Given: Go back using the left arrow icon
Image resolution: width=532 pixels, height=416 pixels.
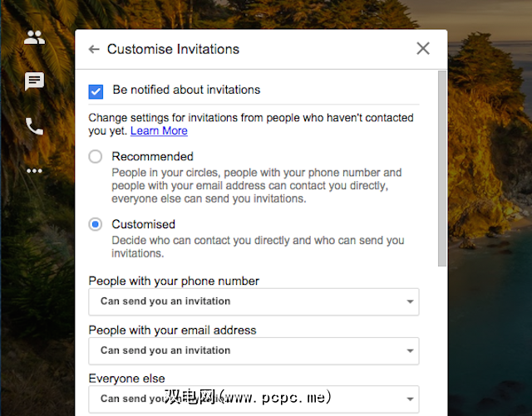Looking at the screenshot, I should tap(94, 50).
